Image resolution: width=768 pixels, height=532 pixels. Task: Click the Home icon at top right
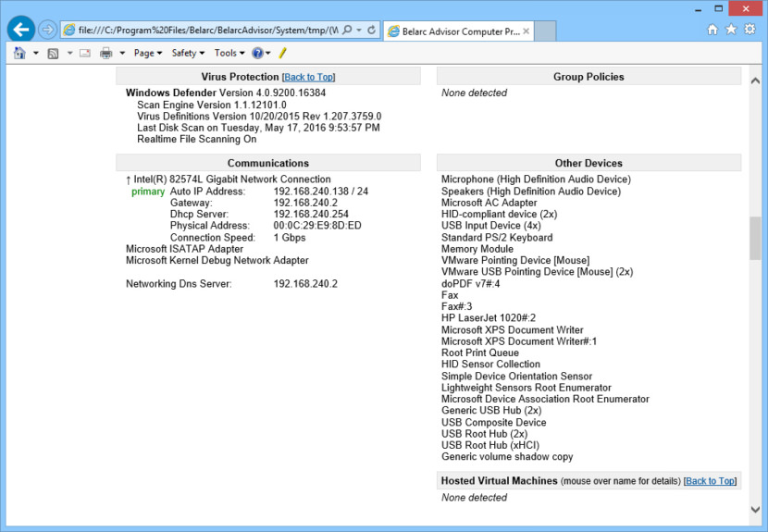(x=712, y=30)
